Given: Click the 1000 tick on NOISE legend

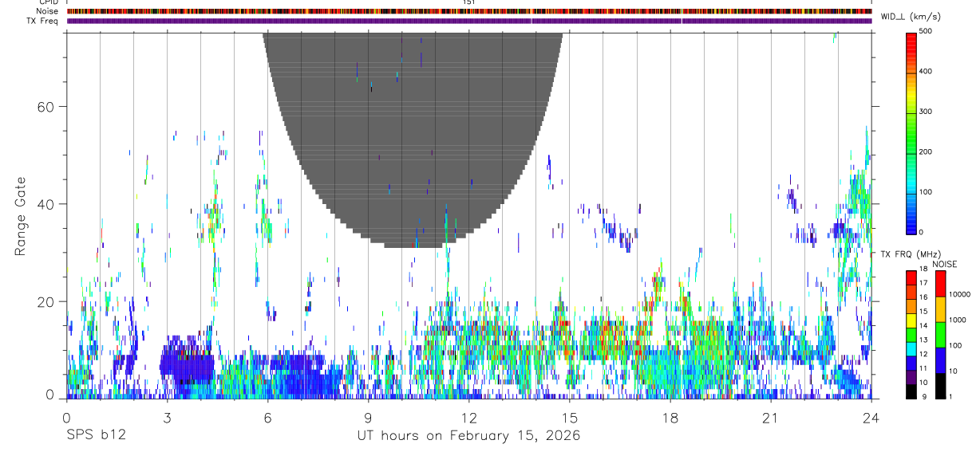Looking at the screenshot, I should tap(958, 320).
